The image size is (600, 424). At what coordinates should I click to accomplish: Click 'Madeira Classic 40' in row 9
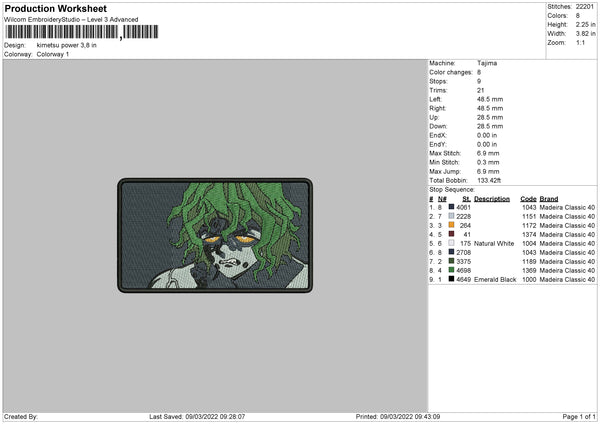click(567, 279)
